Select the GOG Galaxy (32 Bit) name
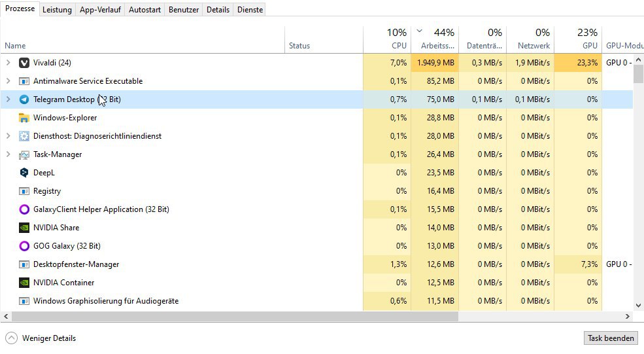 coord(67,246)
